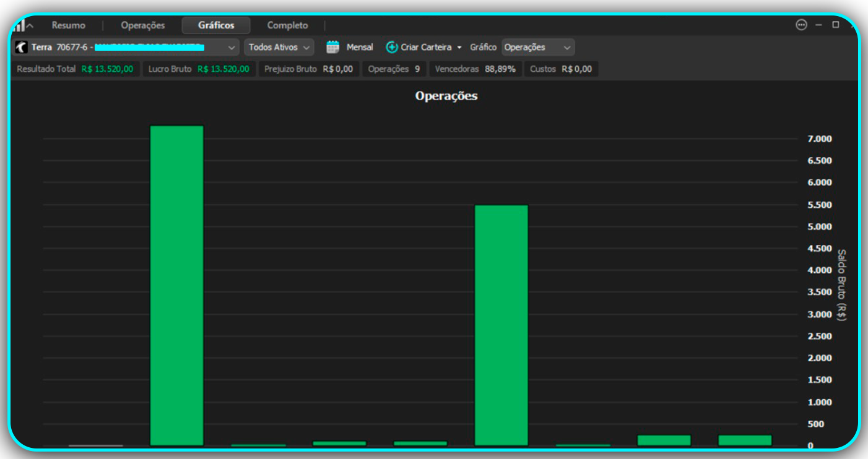This screenshot has width=868, height=459.
Task: Click the tallest green bar in chart
Action: 177,285
